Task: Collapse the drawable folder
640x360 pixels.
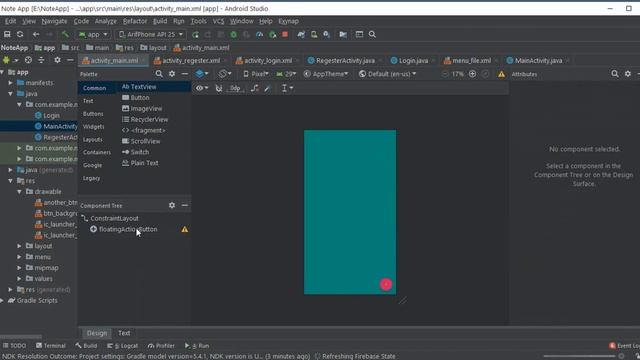Action: [x=19, y=192]
